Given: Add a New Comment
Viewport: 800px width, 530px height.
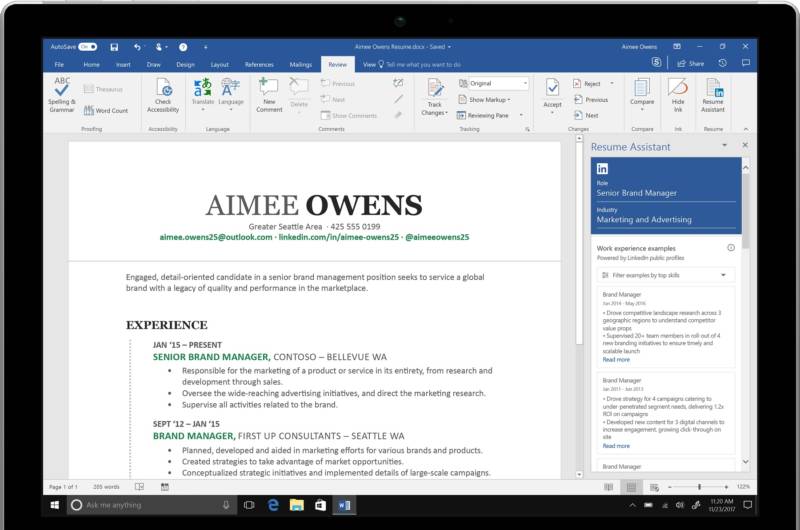Looking at the screenshot, I should (x=269, y=95).
